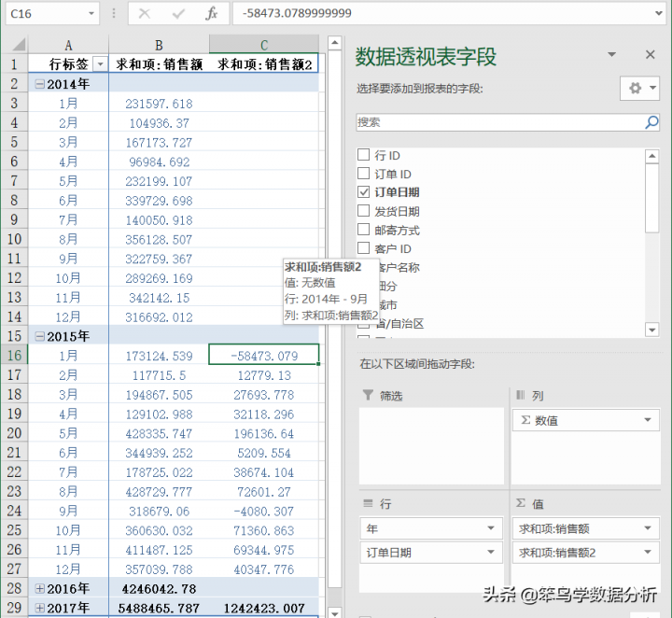The width and height of the screenshot is (672, 618).
Task: Select row 16 header
Action: [14, 356]
